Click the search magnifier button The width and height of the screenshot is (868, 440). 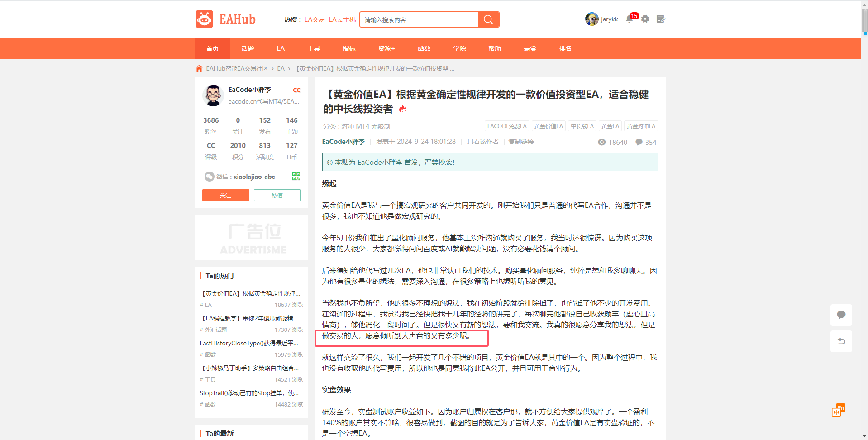click(488, 19)
